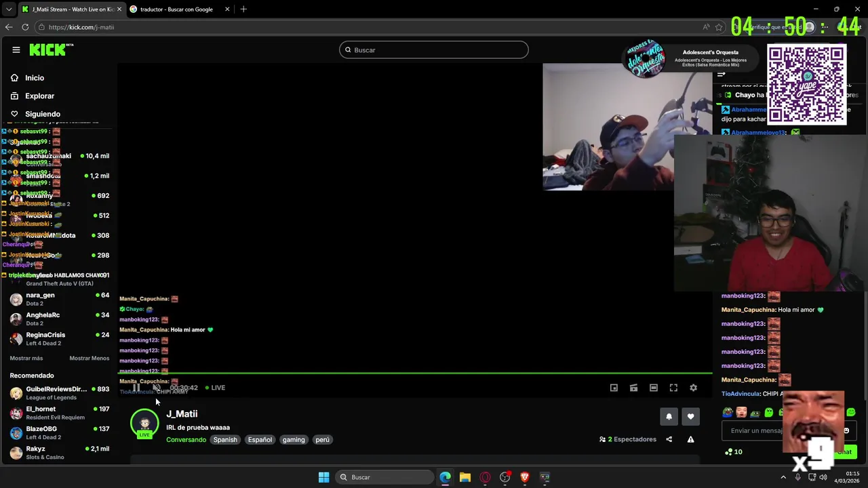
Task: Open channel points balance showing 10
Action: (733, 451)
